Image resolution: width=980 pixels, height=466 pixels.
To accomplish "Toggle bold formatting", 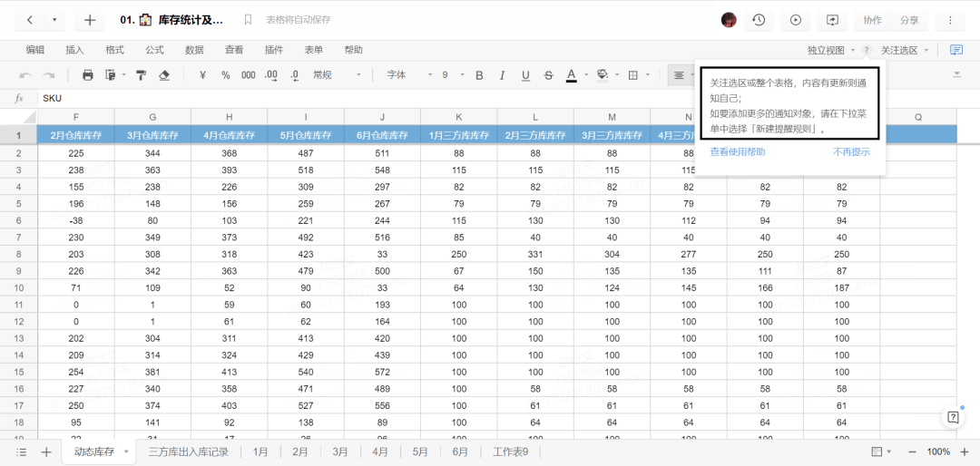I will (479, 75).
